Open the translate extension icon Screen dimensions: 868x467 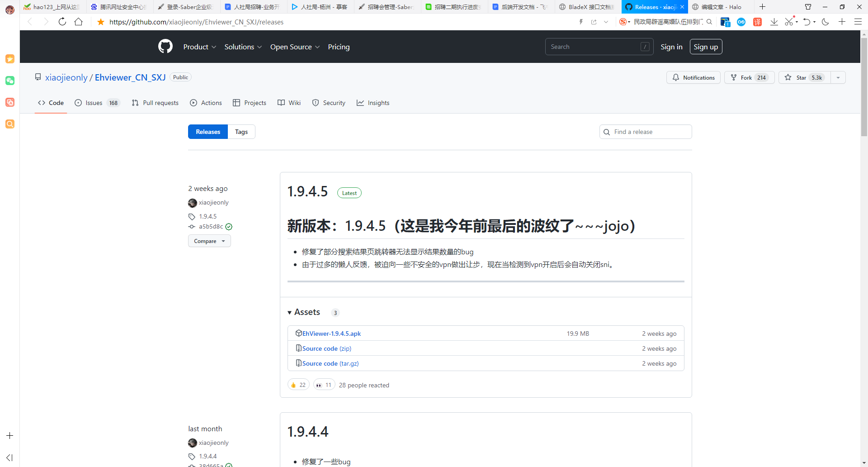758,22
